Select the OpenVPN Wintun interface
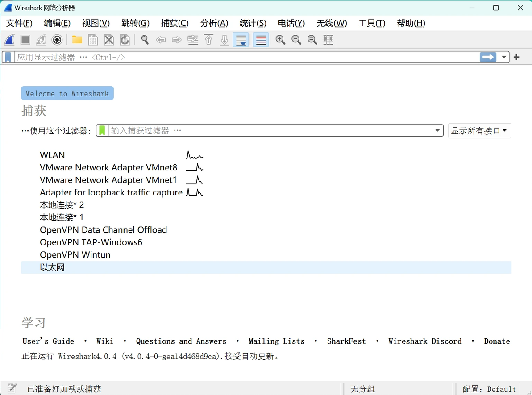The image size is (532, 395). coord(266,254)
